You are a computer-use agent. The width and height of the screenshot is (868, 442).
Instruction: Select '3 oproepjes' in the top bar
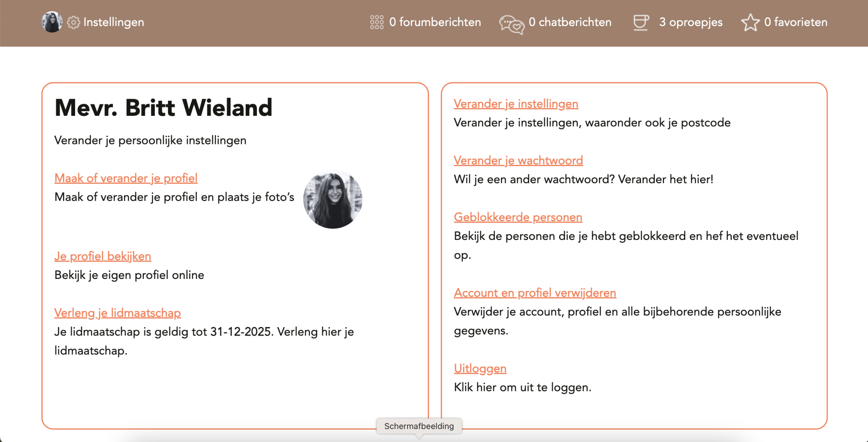point(691,22)
